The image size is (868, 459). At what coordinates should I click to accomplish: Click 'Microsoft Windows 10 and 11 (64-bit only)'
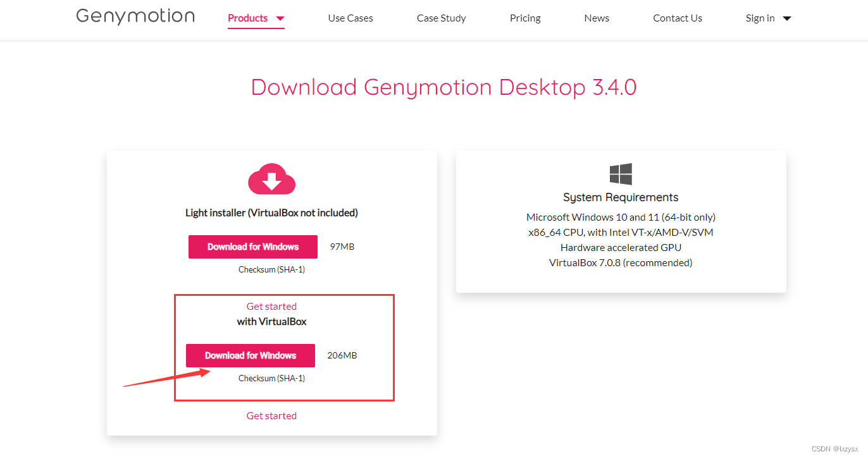click(621, 217)
